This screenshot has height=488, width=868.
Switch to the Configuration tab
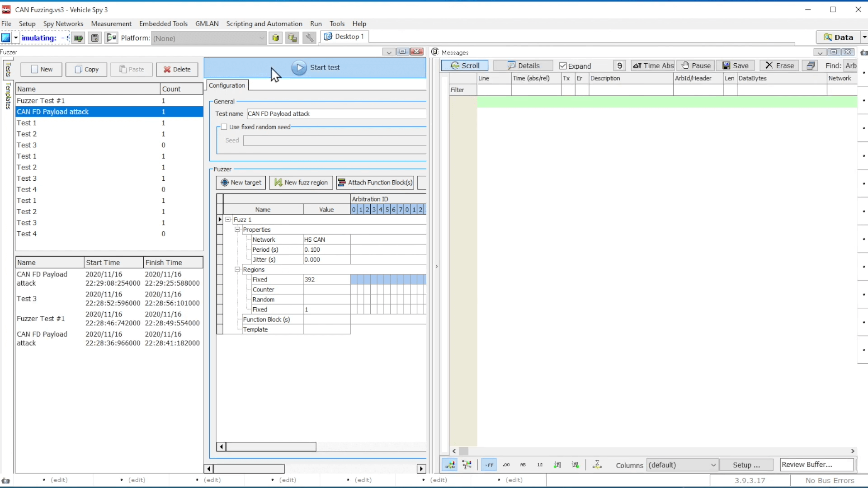pos(227,85)
